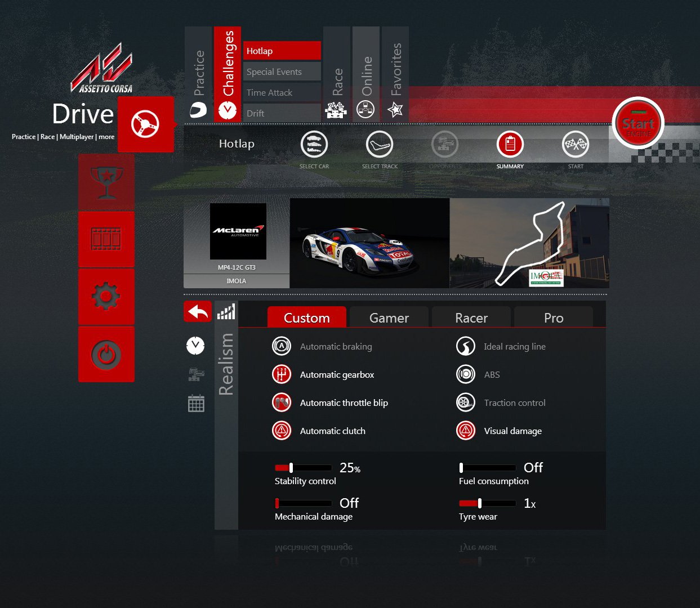Switch to the Pro realism preset tab
The height and width of the screenshot is (608, 700).
(x=553, y=318)
